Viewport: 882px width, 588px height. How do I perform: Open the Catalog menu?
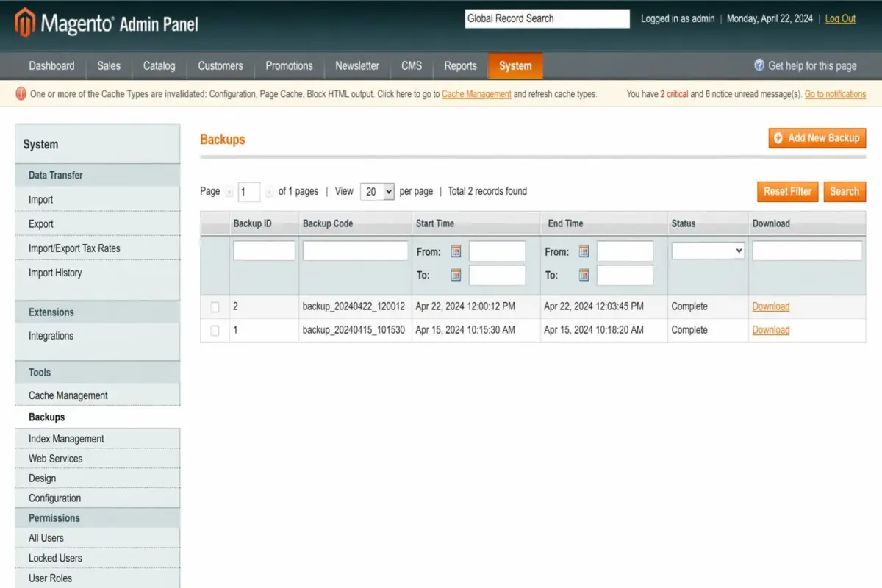click(x=159, y=65)
